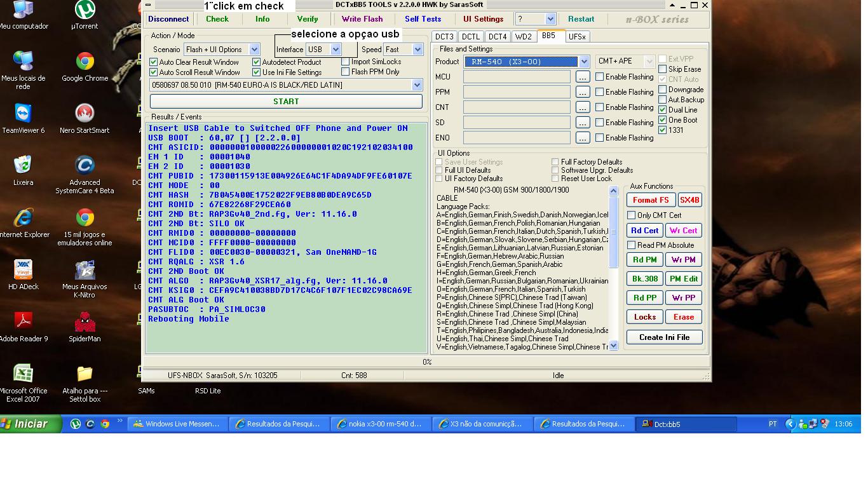
Task: Switch to the UFSx tab
Action: point(577,37)
